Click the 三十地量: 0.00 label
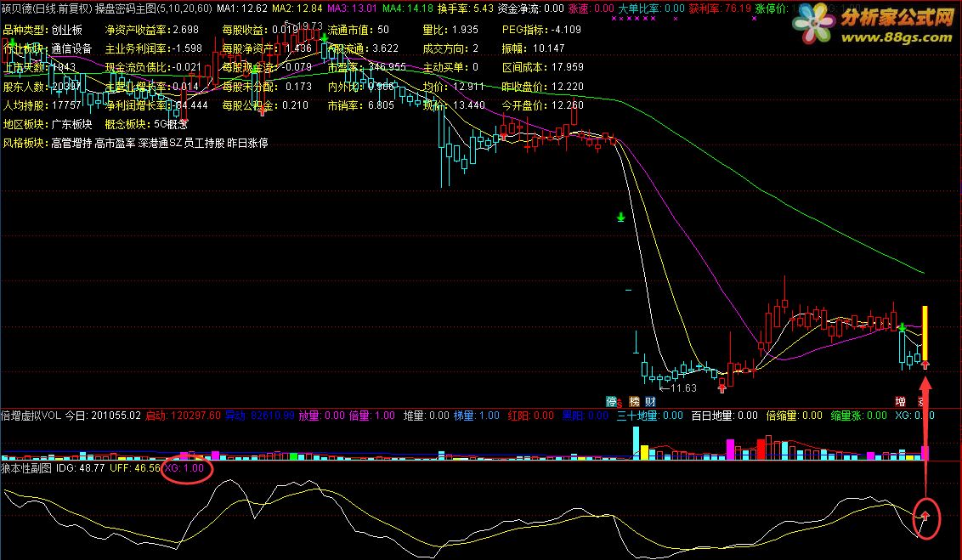 [650, 416]
